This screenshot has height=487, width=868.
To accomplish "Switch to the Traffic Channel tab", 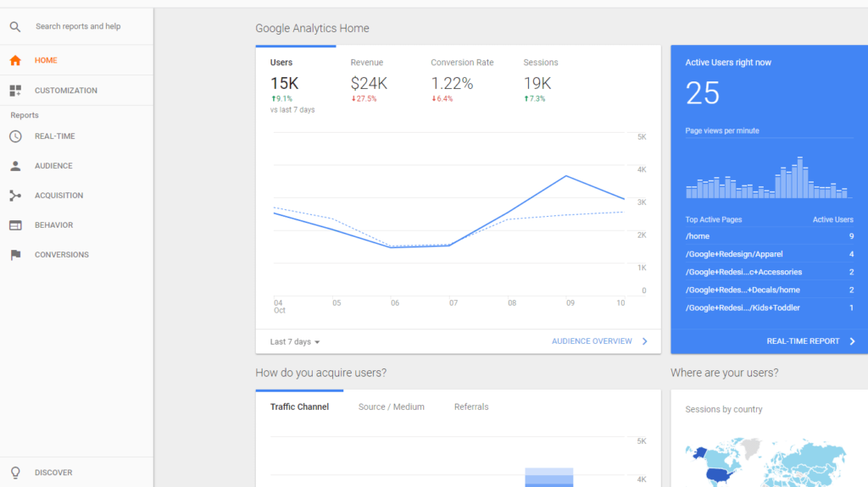I will coord(299,407).
